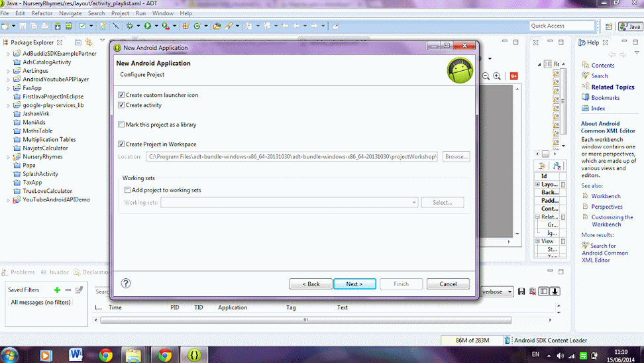Open the Refactor menu

click(x=42, y=13)
